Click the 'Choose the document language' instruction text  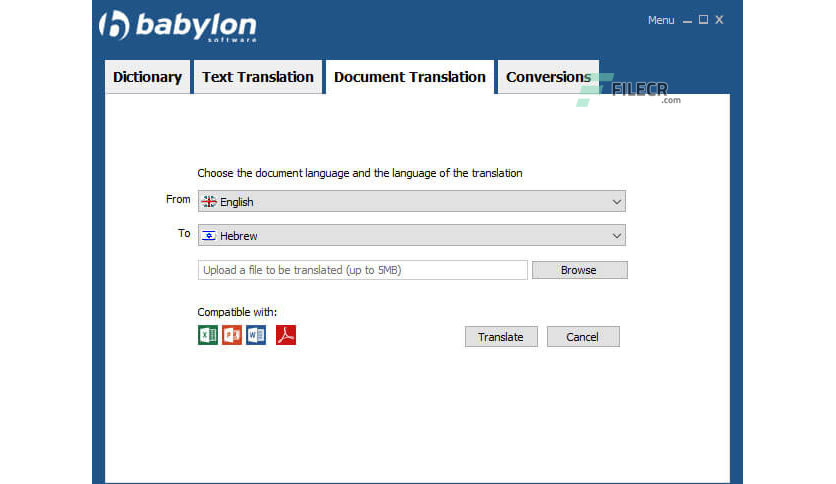point(360,173)
